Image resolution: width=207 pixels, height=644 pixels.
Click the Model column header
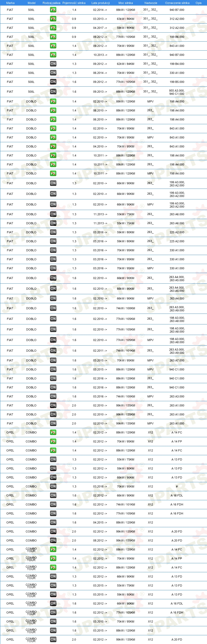click(x=31, y=3)
